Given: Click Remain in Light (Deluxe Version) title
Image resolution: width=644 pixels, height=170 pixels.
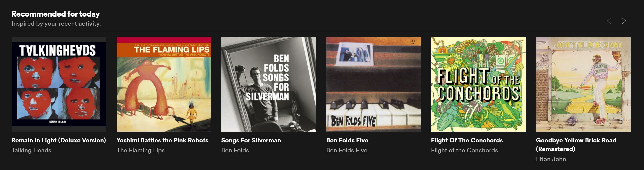Looking at the screenshot, I should (59, 140).
